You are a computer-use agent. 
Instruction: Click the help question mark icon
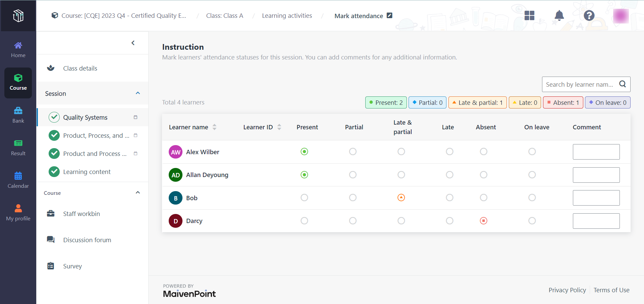pyautogui.click(x=589, y=15)
